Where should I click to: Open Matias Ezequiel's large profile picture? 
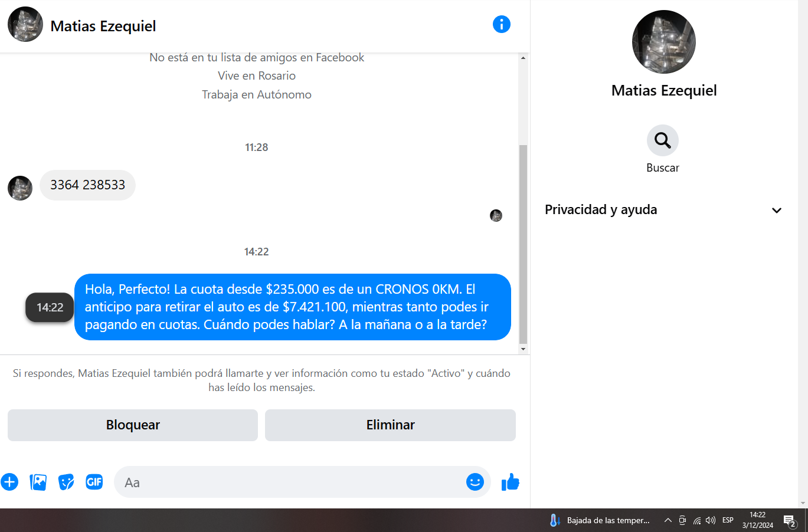pyautogui.click(x=664, y=42)
